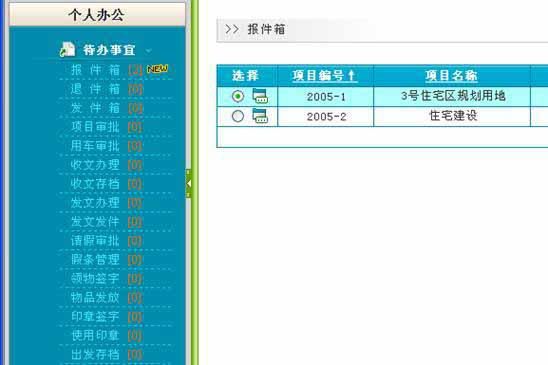548x365 pixels.
Task: Click the [0] count next to 退件箱
Action: (x=135, y=90)
